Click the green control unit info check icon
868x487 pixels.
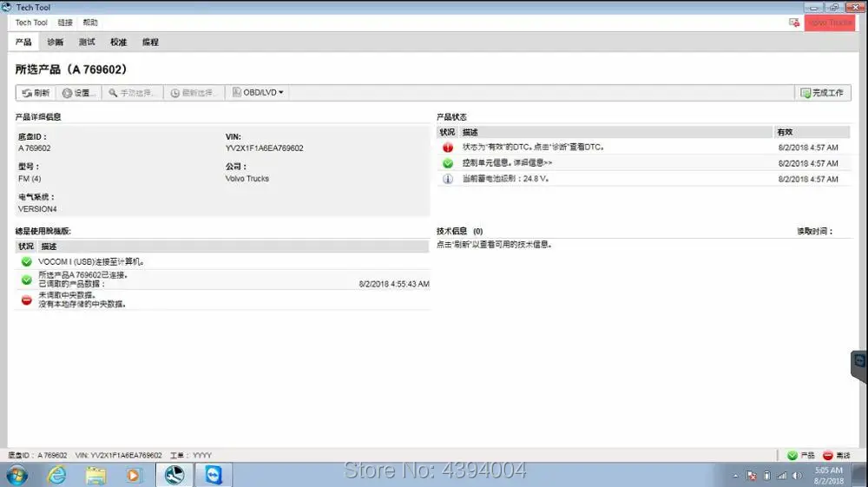pos(448,163)
